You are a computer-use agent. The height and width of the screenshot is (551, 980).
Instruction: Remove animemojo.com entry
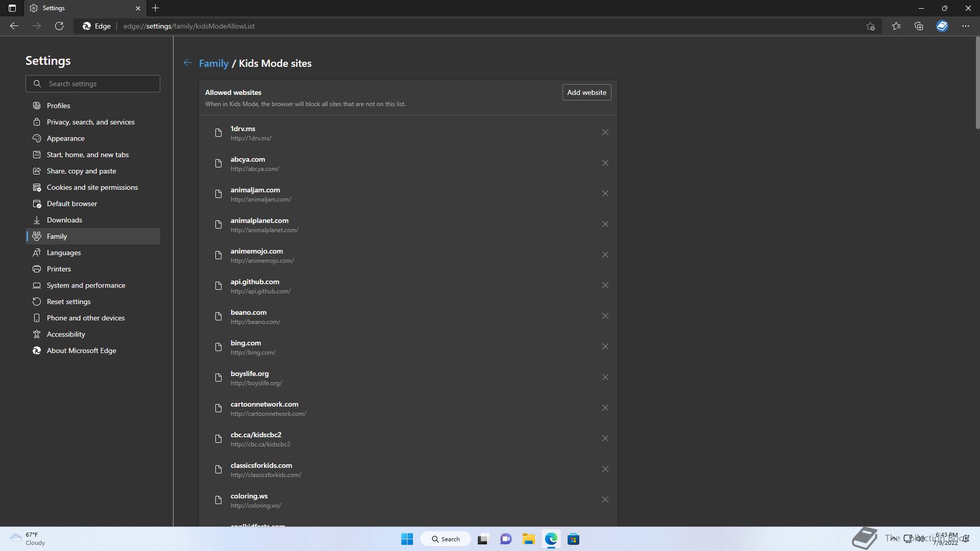coord(605,255)
